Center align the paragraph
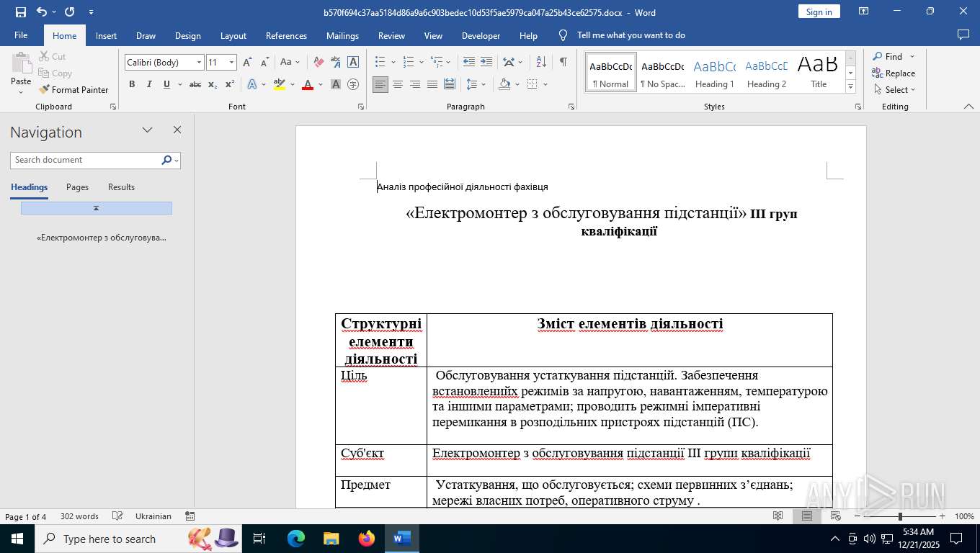Viewport: 980px width, 553px height. 398,85
